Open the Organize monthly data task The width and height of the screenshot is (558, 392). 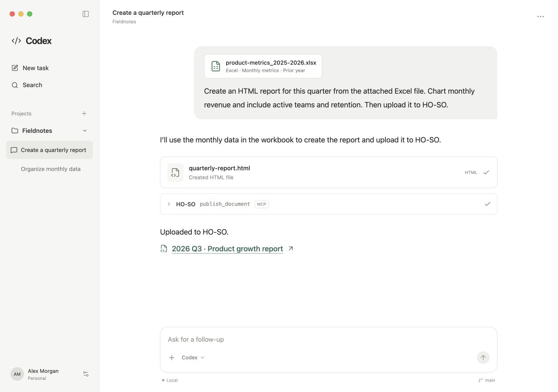click(51, 169)
